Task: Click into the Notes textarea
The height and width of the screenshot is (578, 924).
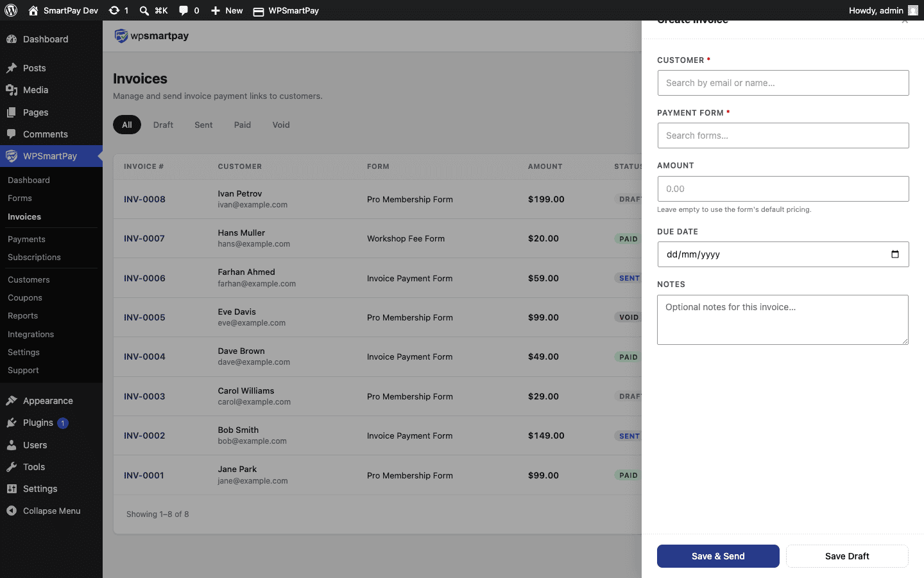Action: (783, 320)
